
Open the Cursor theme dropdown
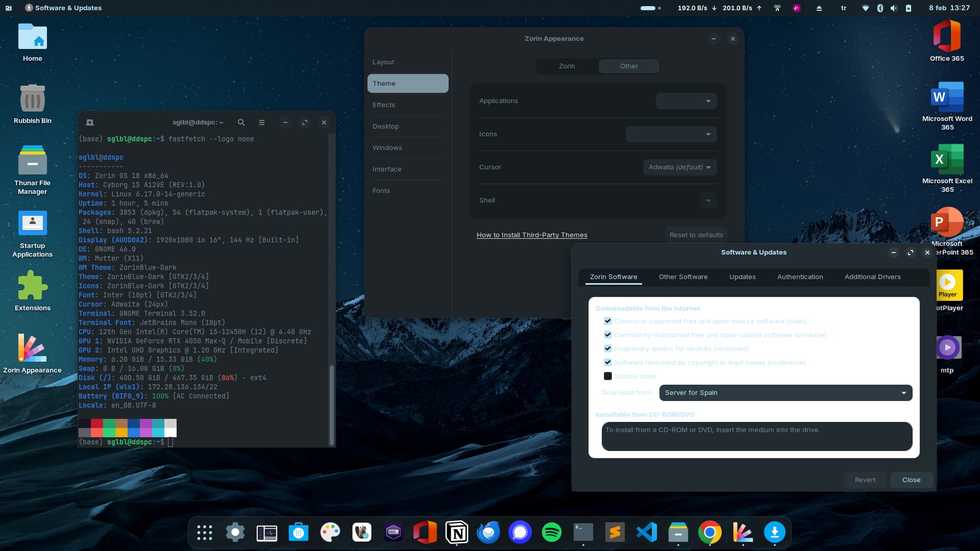[x=679, y=167]
